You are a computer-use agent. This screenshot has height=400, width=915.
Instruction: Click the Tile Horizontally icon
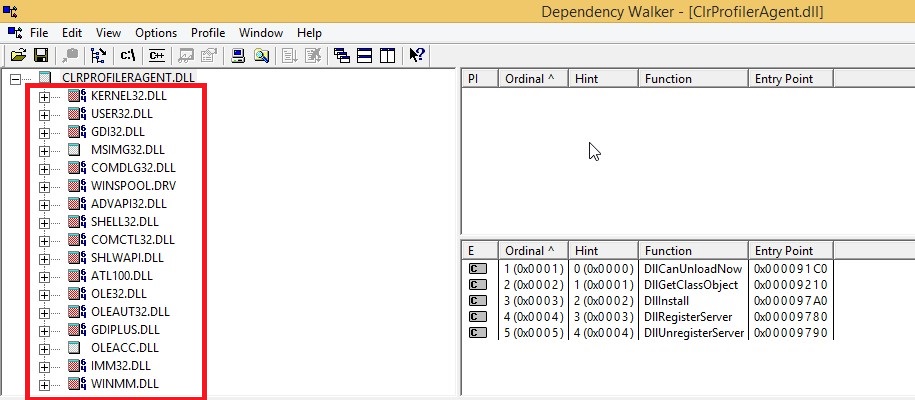point(365,55)
